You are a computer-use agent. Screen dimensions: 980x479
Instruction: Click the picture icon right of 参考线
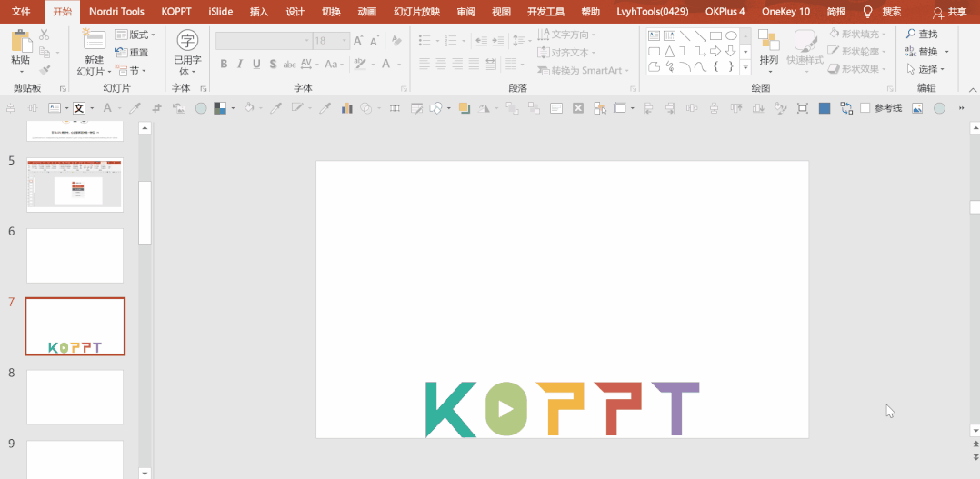click(917, 108)
